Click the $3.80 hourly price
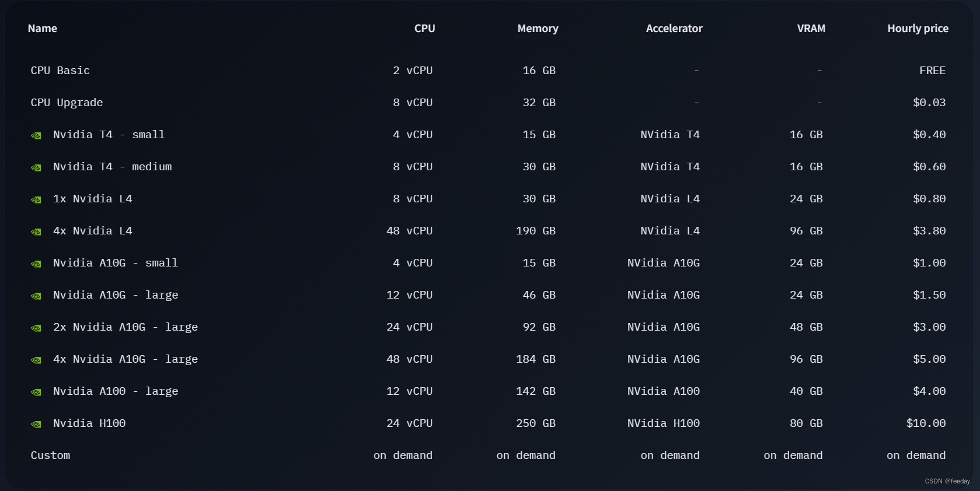This screenshot has width=980, height=491. [929, 231]
